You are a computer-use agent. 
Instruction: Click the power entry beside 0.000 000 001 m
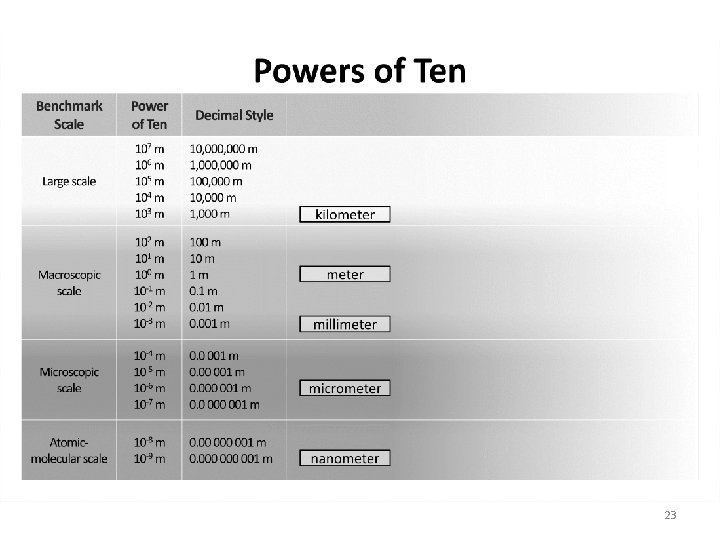pos(149,459)
